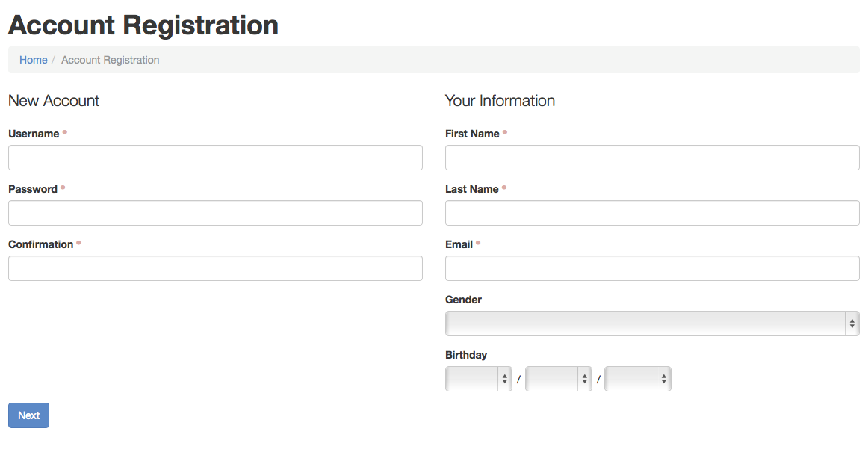Click inside the Email input field
Screen dimensions: 868x455
point(652,268)
